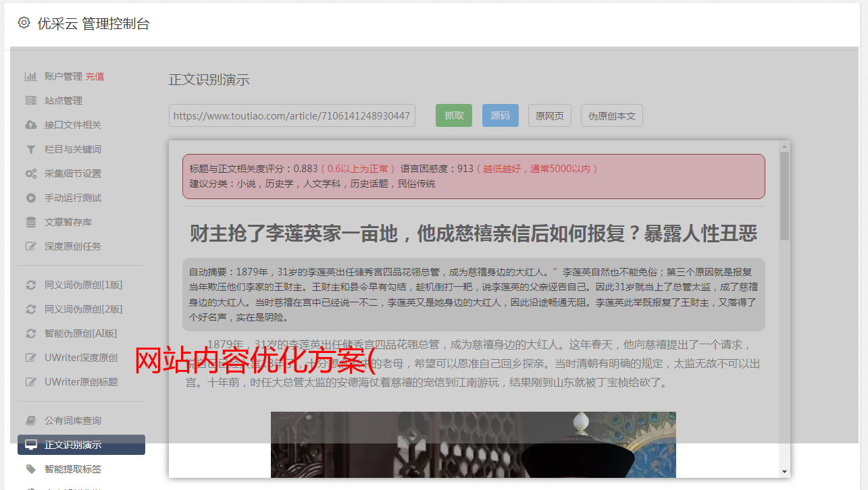868x490 pixels.
Task: Click the gear icon beside 优采云 管理控制台
Action: tap(24, 23)
